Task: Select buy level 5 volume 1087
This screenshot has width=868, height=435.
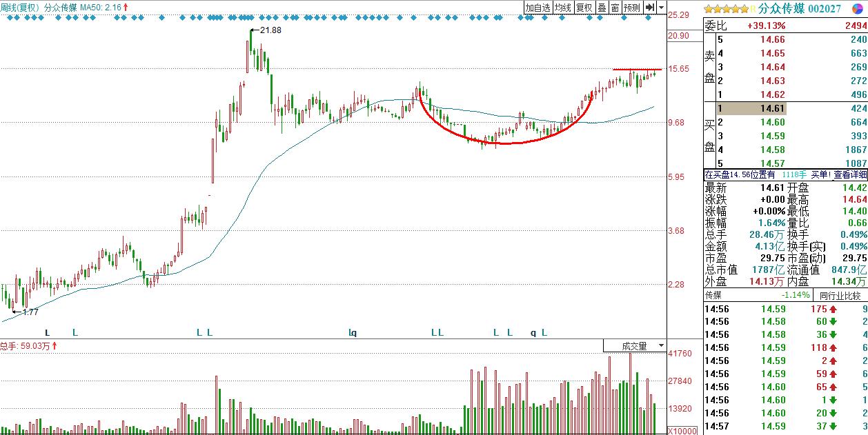Action: coord(856,163)
